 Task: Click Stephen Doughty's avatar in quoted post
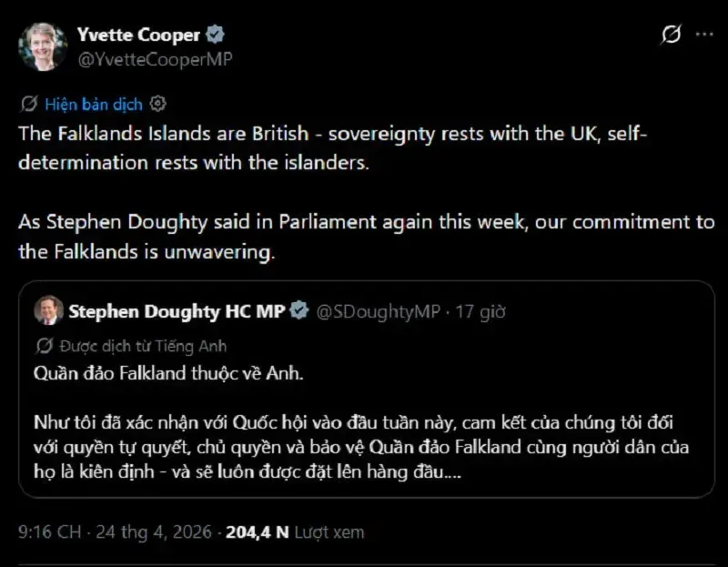[x=47, y=311]
